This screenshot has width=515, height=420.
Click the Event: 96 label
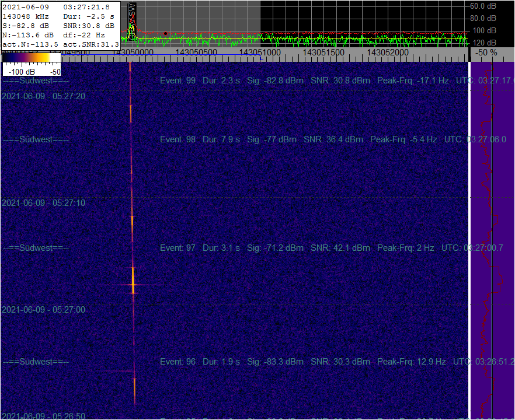tap(178, 362)
